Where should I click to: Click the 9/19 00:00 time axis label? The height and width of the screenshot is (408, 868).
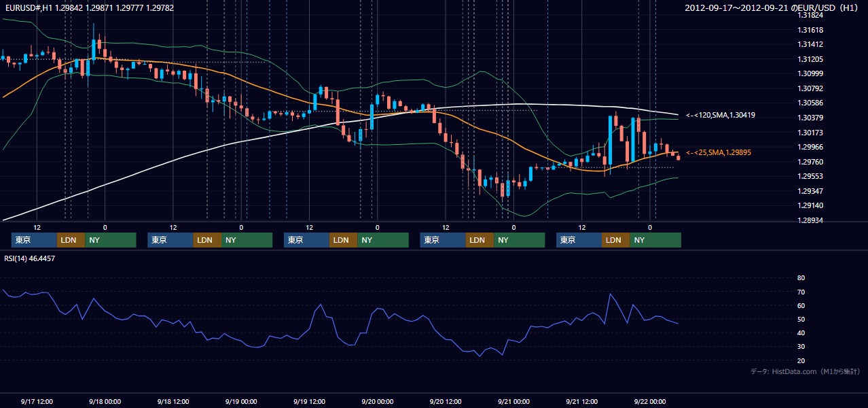(241, 401)
